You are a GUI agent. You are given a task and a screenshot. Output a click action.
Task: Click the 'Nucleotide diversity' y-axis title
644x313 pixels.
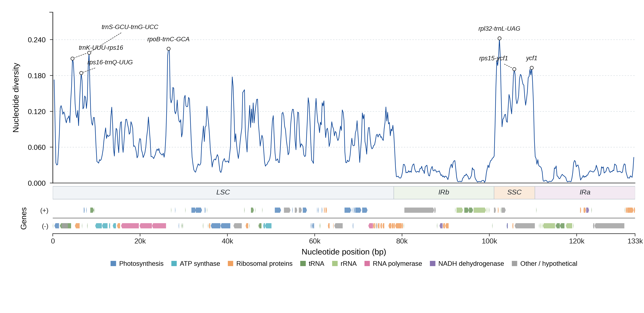(16, 98)
